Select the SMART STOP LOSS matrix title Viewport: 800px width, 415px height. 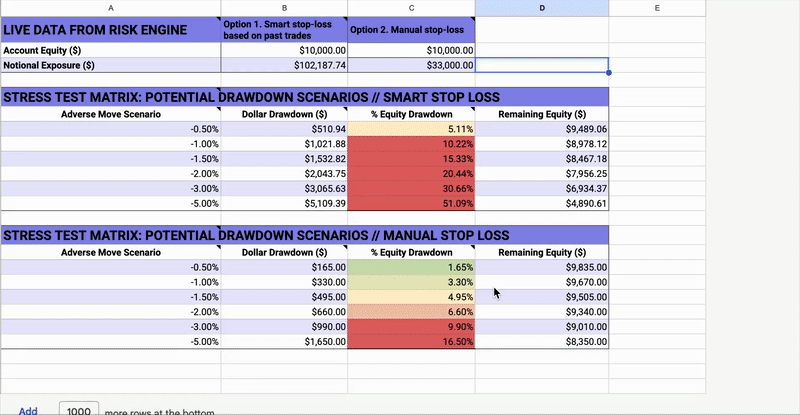click(305, 97)
